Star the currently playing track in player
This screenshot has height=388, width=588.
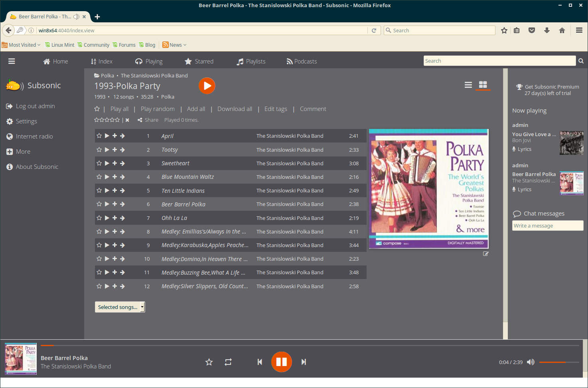point(209,362)
